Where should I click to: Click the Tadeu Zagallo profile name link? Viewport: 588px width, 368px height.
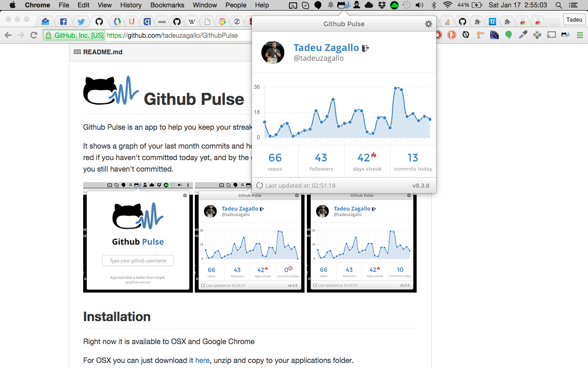click(326, 47)
